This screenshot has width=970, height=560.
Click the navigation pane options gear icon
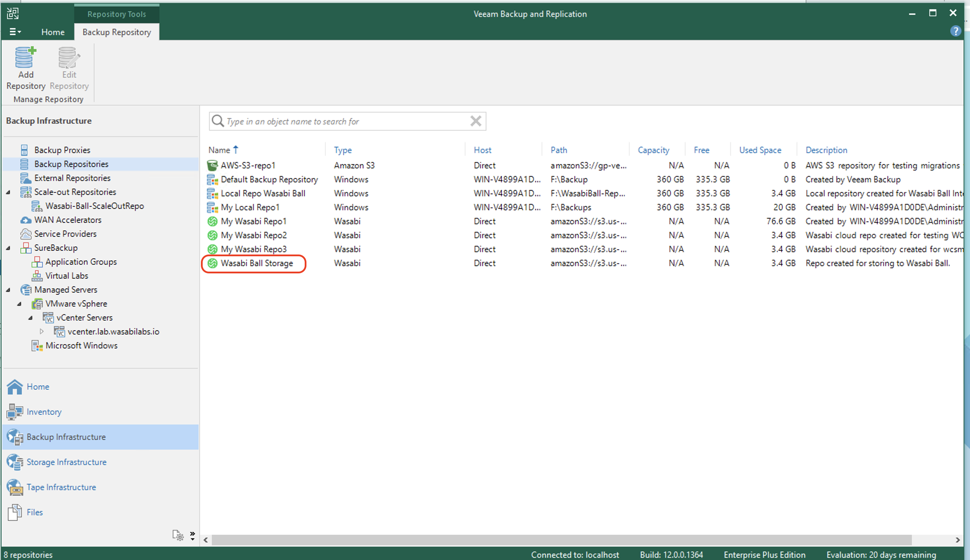[178, 535]
